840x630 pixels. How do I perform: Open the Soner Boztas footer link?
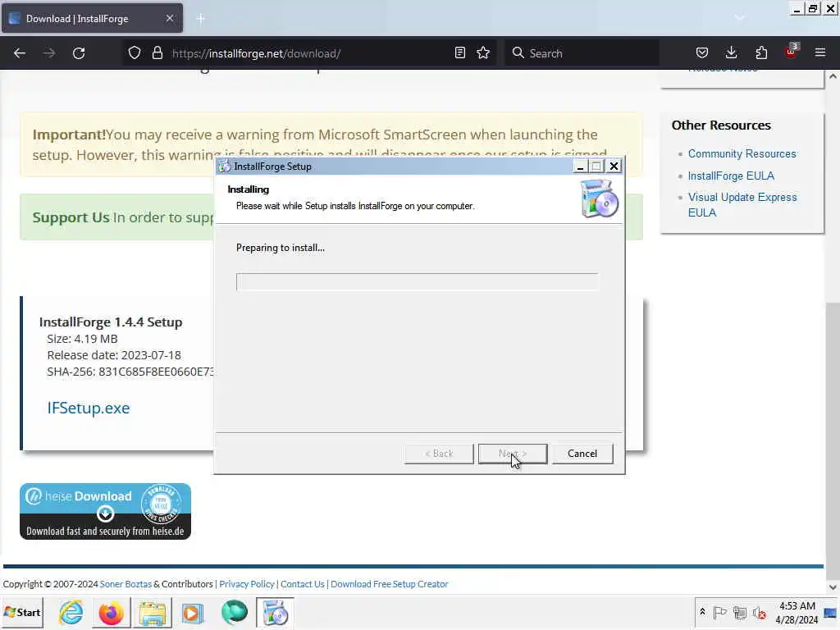tap(126, 584)
